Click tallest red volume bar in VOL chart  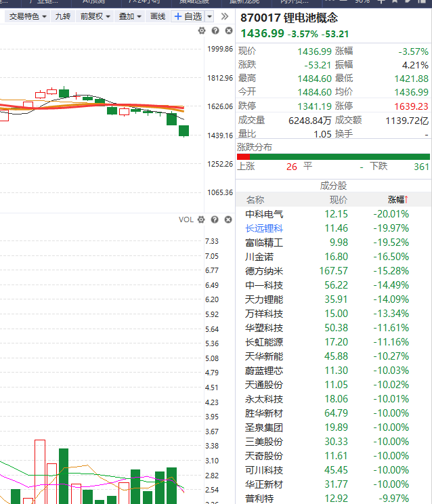click(40, 472)
